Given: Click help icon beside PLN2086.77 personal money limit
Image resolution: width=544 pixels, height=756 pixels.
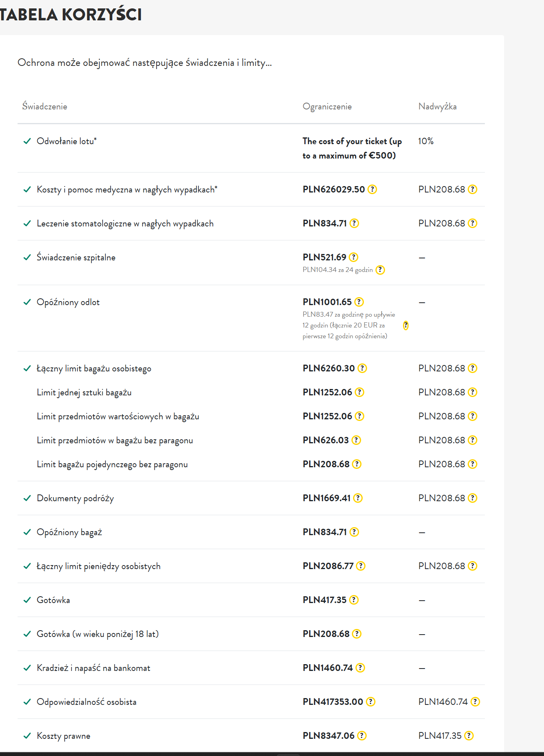Looking at the screenshot, I should pos(361,566).
